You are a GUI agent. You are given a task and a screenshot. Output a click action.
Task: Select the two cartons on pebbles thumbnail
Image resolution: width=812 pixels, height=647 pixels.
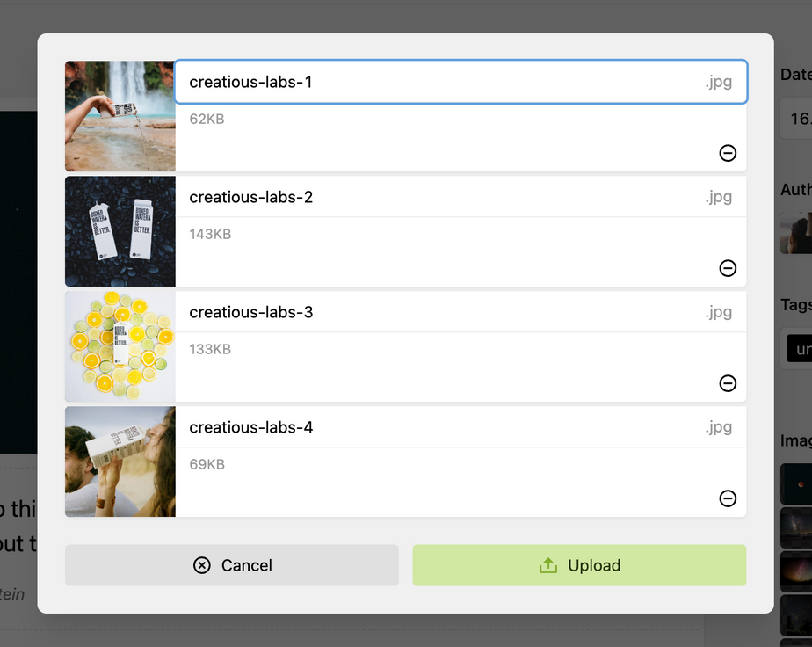click(120, 231)
